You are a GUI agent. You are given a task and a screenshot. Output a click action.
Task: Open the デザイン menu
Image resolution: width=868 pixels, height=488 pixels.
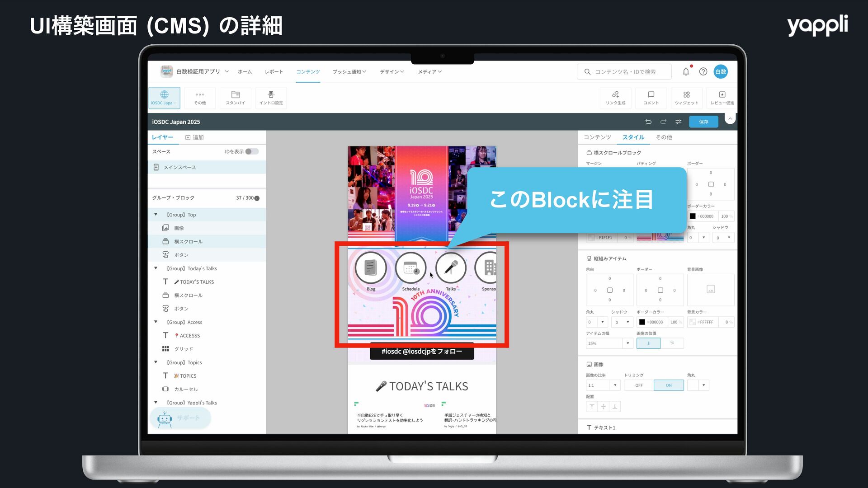click(x=392, y=71)
